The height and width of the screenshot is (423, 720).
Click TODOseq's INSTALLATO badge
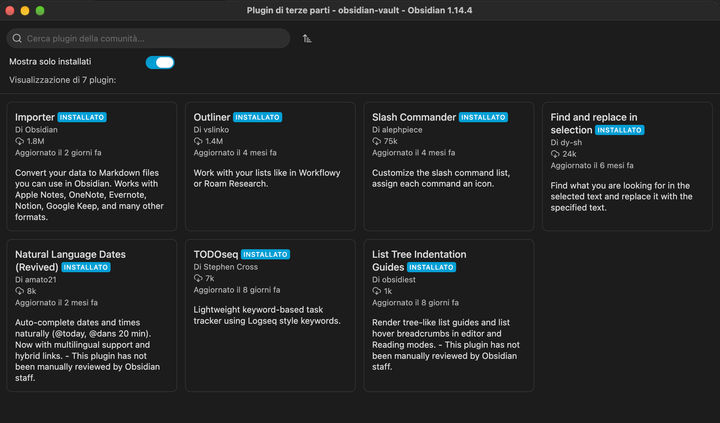(265, 254)
